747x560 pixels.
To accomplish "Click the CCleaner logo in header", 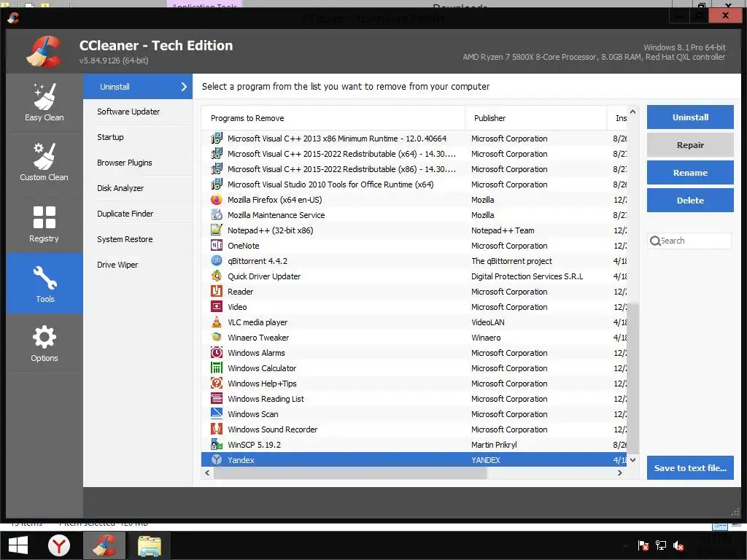I will coord(44,52).
